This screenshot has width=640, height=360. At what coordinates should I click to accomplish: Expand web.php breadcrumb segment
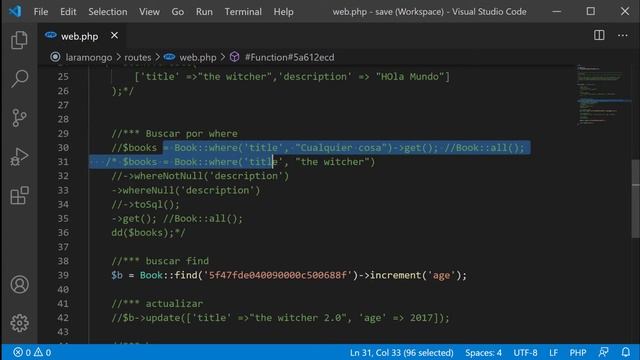click(x=198, y=57)
